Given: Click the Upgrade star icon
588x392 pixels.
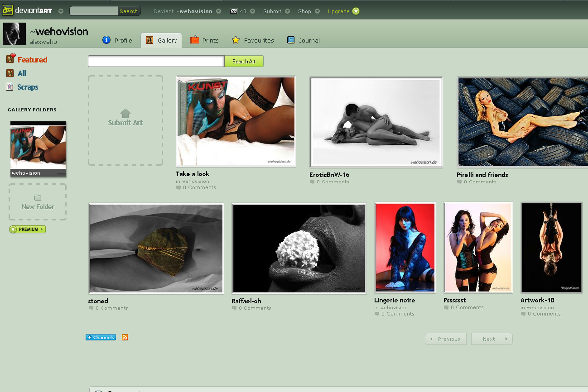Looking at the screenshot, I should pos(356,11).
